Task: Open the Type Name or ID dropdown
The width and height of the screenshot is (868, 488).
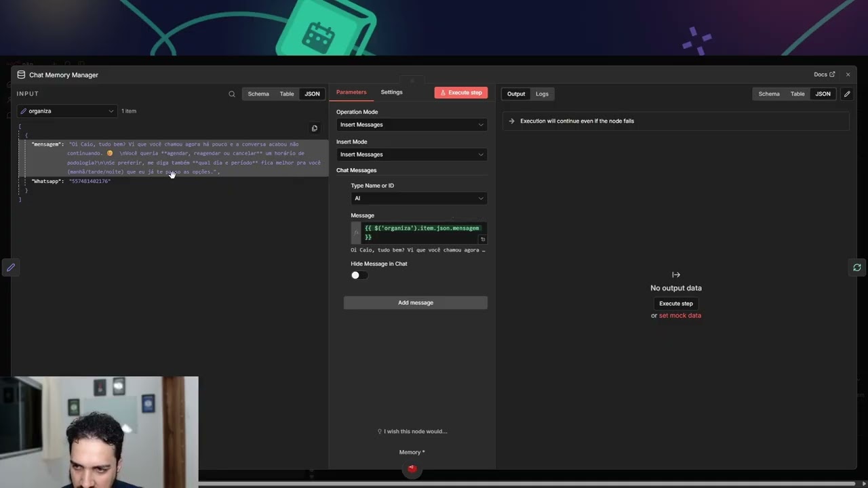Action: 419,199
